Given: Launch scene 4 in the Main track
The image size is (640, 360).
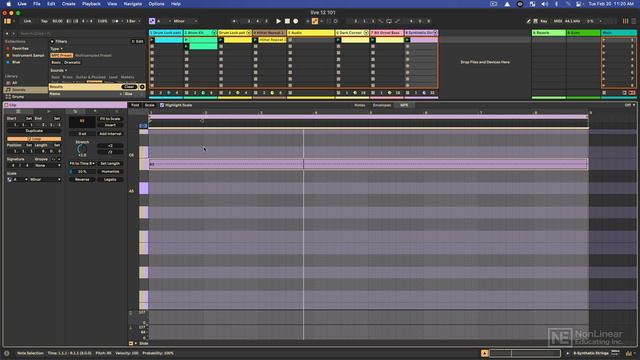Looking at the screenshot, I should [604, 60].
